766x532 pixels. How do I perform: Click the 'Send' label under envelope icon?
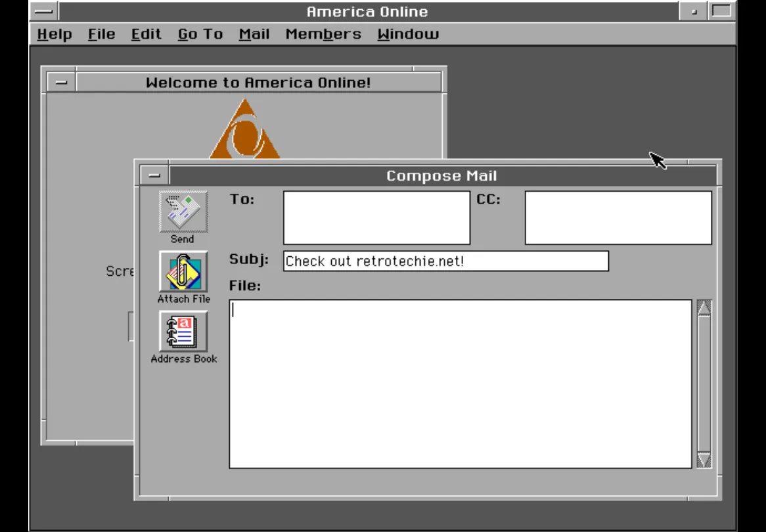pyautogui.click(x=182, y=239)
